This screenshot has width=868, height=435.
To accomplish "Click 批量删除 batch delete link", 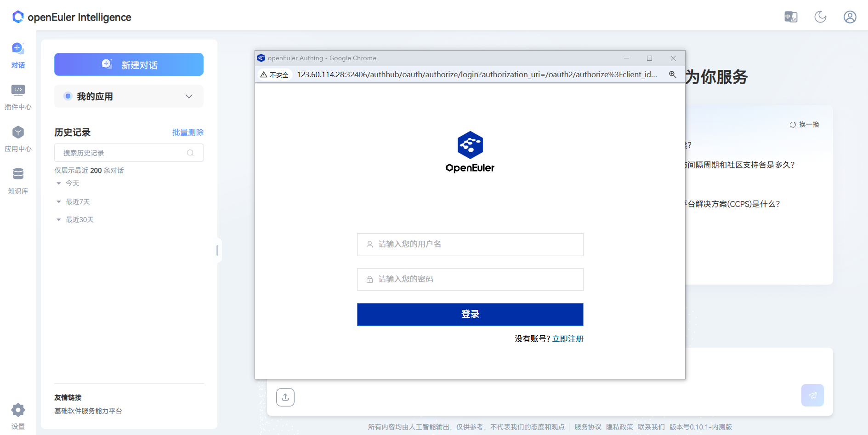I will click(x=187, y=132).
